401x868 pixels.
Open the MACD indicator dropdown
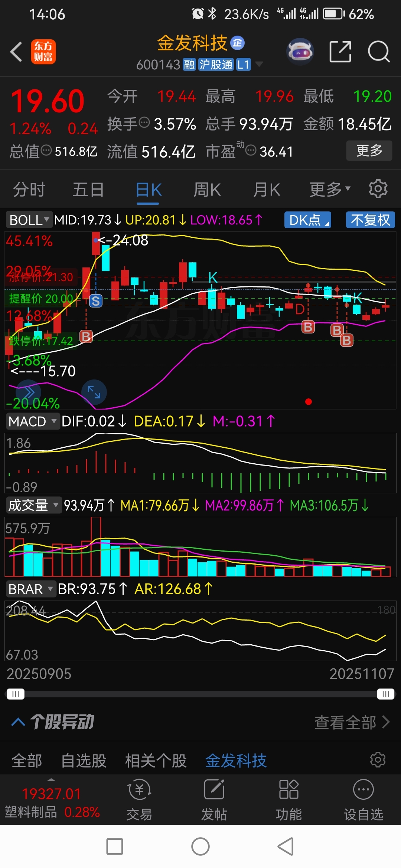(33, 422)
